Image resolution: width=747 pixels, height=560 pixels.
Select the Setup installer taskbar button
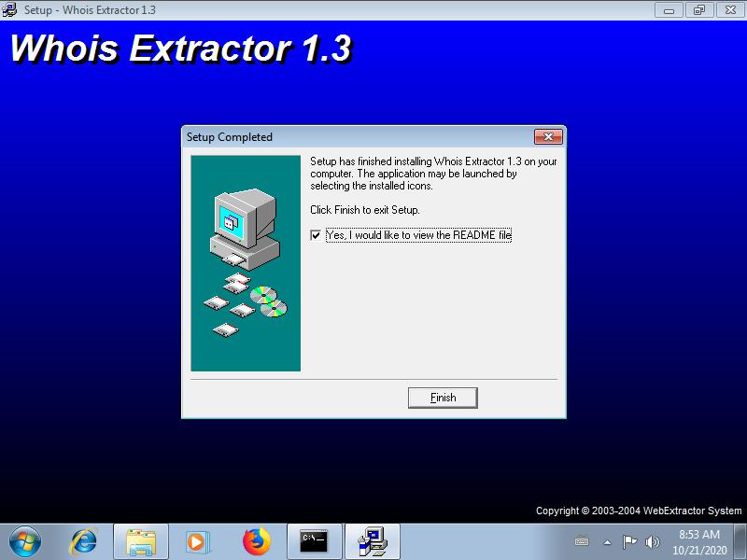(373, 542)
